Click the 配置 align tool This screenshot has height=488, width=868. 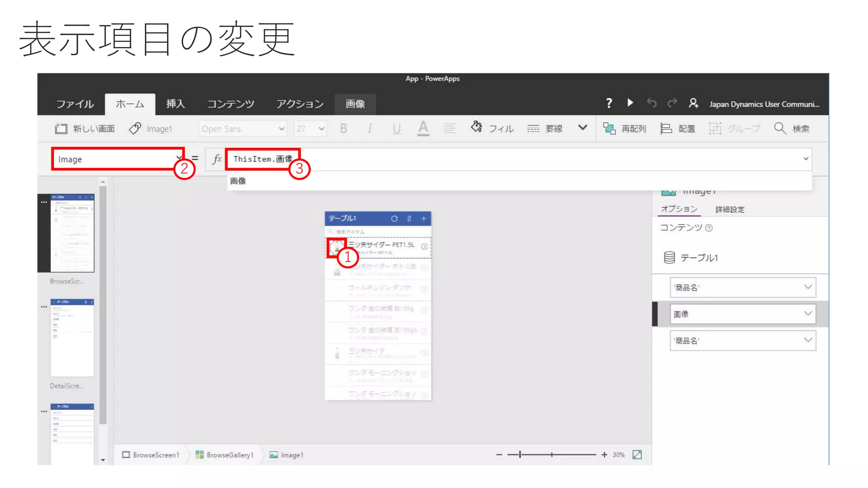(x=678, y=129)
